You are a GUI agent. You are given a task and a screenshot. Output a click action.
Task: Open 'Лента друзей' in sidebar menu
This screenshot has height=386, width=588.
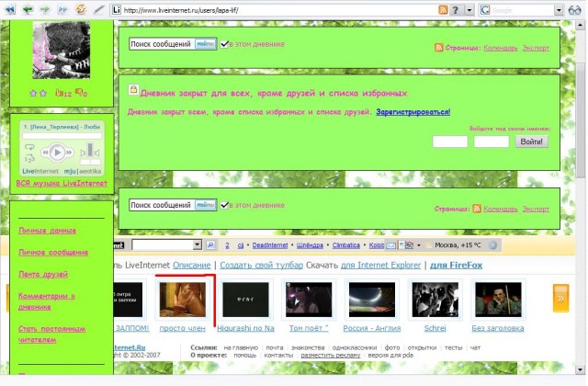click(43, 274)
